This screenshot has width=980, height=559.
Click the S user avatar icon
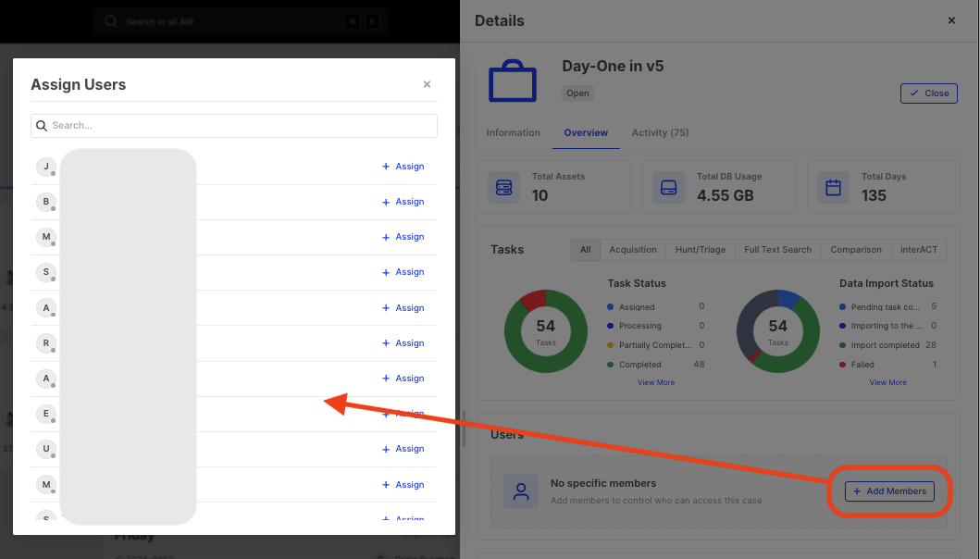pos(45,272)
